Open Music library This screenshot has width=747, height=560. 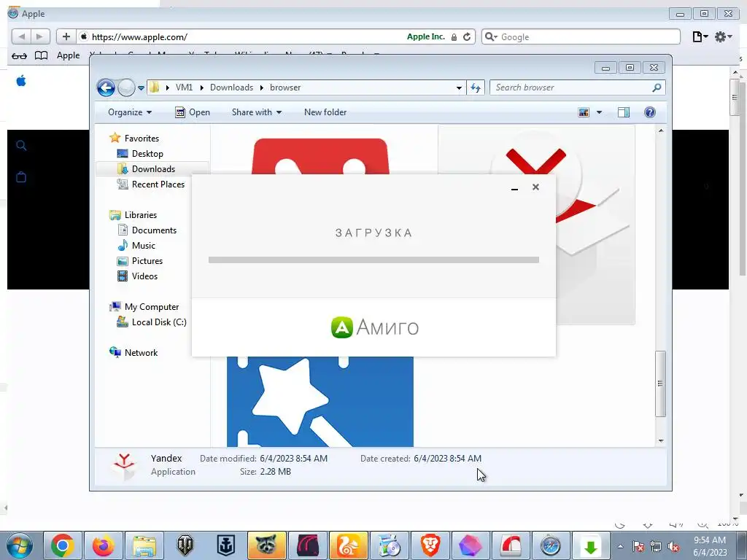tap(144, 246)
